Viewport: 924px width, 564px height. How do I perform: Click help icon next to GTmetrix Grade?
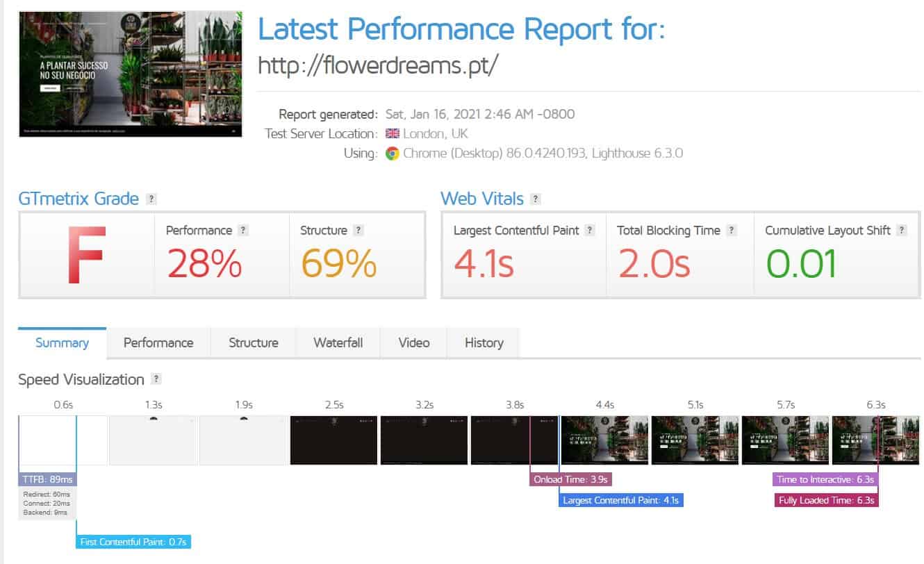tap(151, 199)
